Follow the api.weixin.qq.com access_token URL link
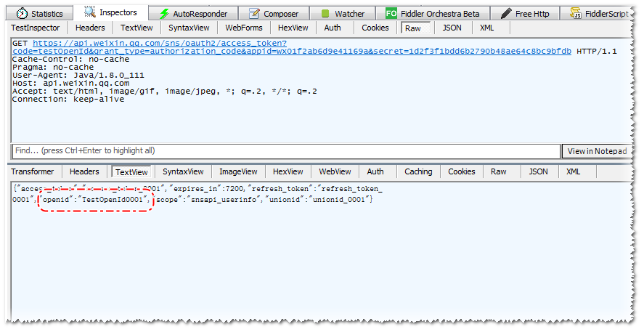The image size is (644, 332). (x=292, y=47)
